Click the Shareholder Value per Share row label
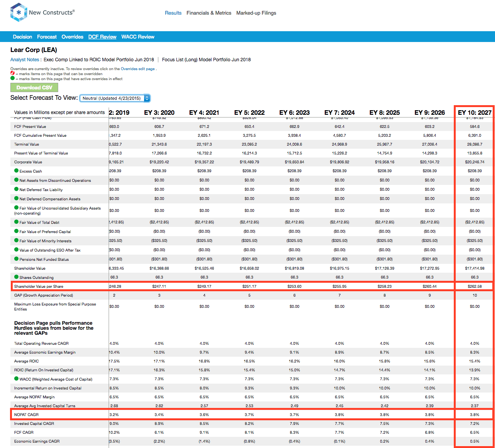The image size is (495, 448). point(39,287)
